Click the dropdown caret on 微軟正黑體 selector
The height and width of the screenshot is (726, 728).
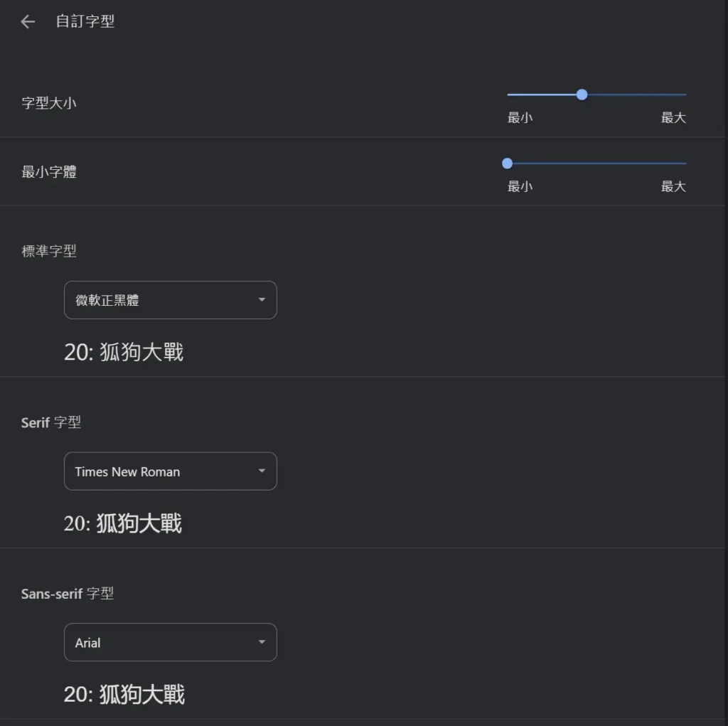point(262,299)
